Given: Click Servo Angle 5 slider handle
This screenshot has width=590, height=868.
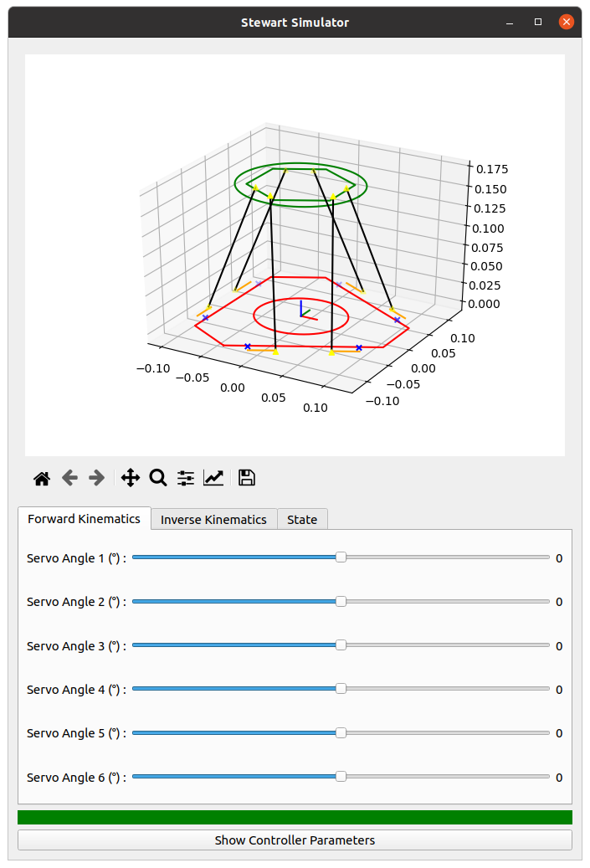Looking at the screenshot, I should 341,733.
